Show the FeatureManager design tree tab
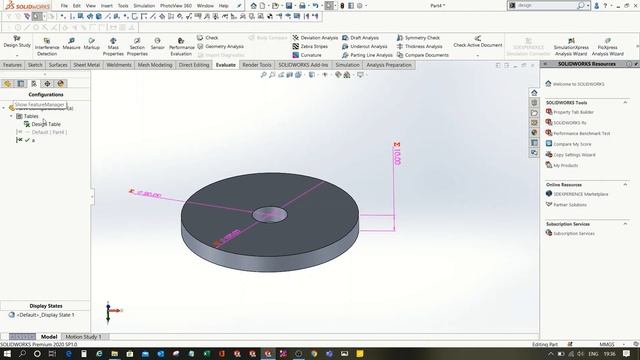This screenshot has width=640, height=360. [7, 84]
